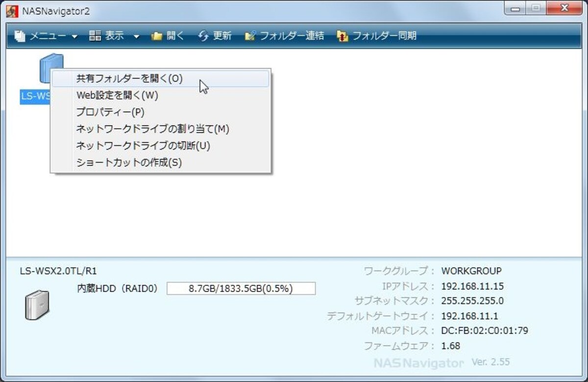Click the メニュー toolbar icon
The width and height of the screenshot is (588, 382).
[x=20, y=36]
